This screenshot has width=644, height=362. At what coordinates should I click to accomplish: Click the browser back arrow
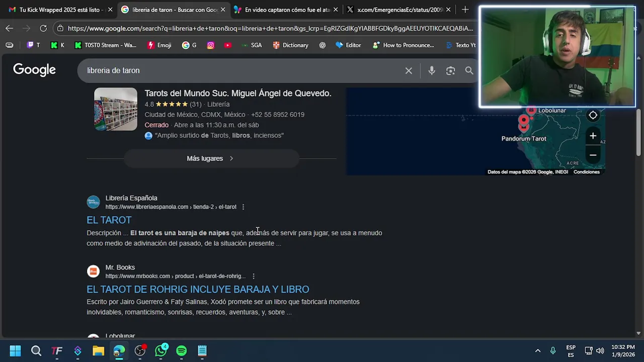point(9,28)
